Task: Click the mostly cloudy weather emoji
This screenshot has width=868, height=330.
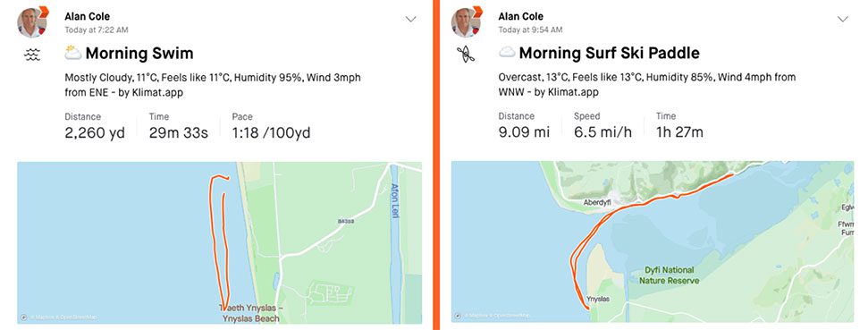Action: [73, 53]
